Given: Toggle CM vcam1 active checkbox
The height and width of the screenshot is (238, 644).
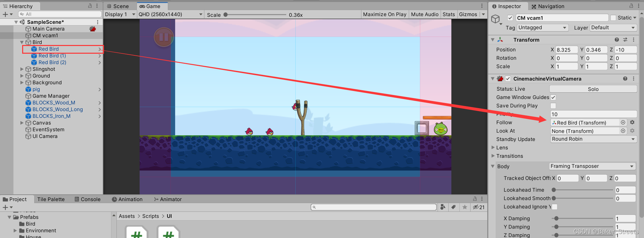Looking at the screenshot, I should pos(510,18).
